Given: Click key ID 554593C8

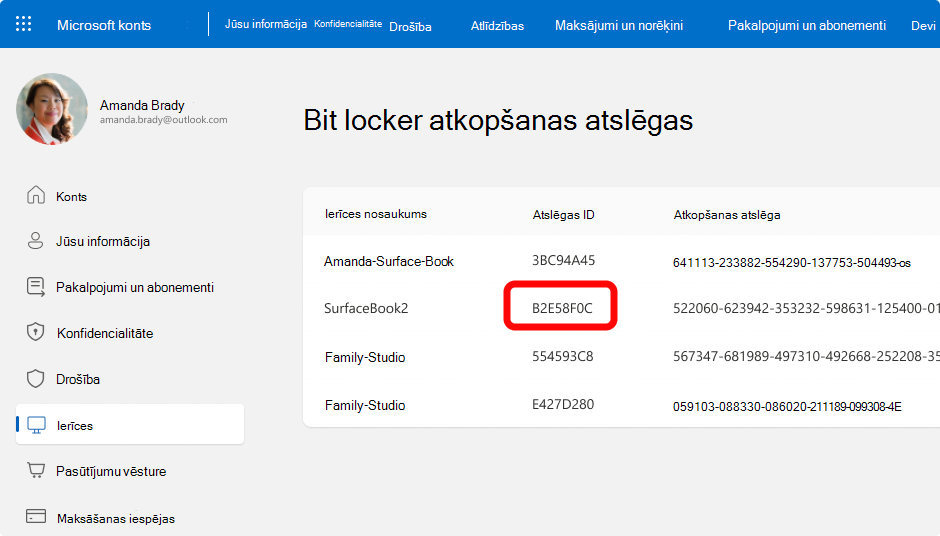Looking at the screenshot, I should point(562,356).
